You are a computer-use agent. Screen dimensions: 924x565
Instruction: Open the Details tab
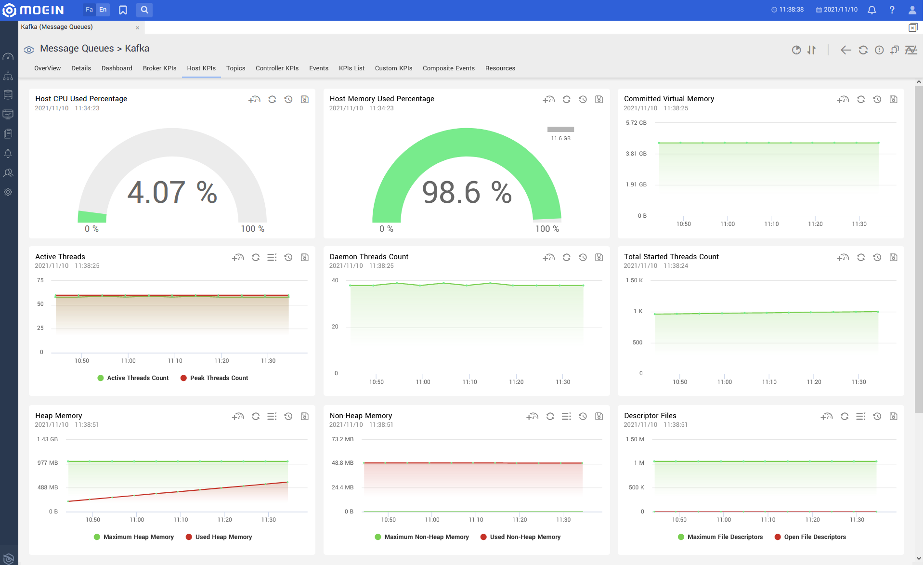pyautogui.click(x=81, y=68)
